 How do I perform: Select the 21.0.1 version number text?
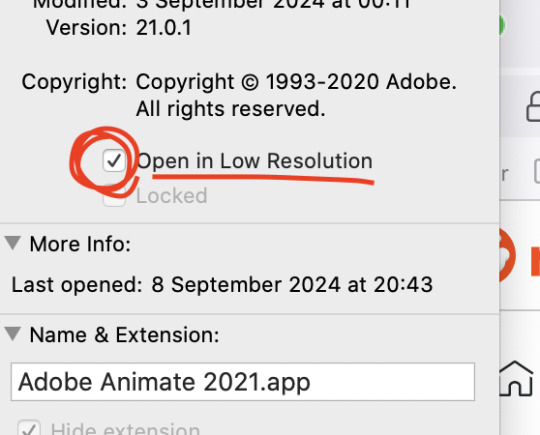pos(164,28)
